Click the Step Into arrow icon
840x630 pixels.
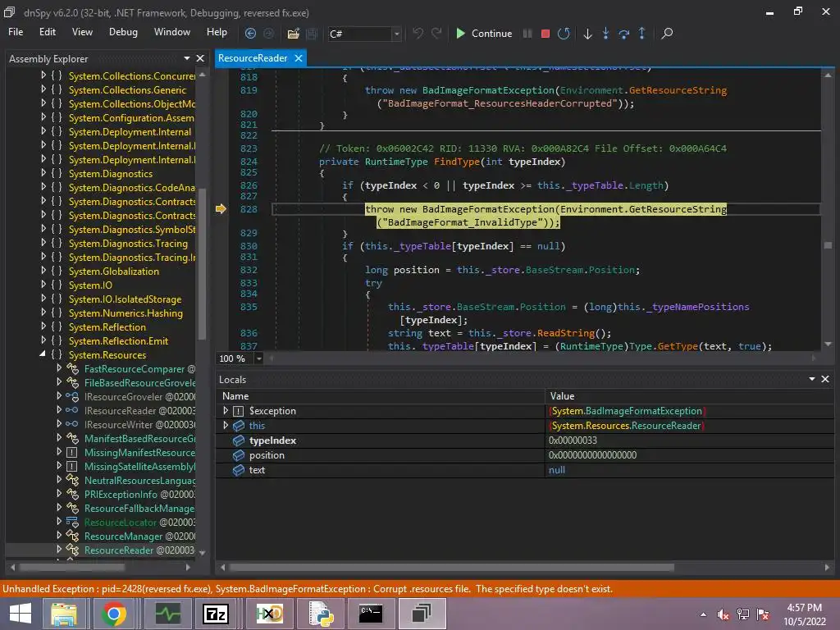[606, 34]
